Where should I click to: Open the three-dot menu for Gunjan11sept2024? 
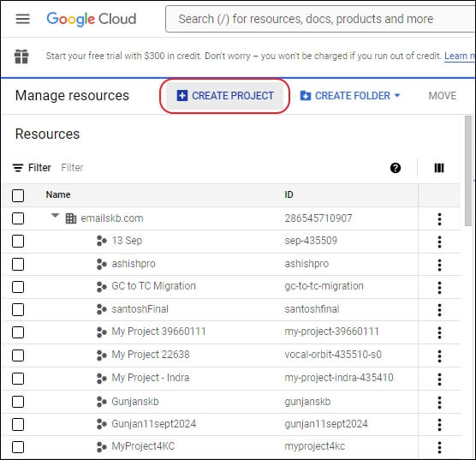[439, 425]
